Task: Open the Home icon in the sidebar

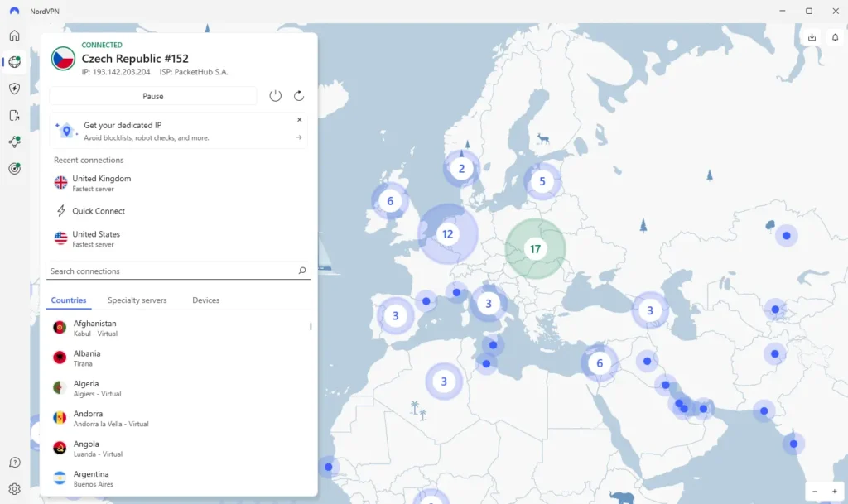Action: pyautogui.click(x=14, y=36)
